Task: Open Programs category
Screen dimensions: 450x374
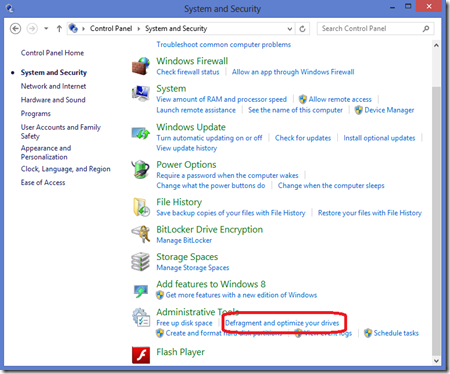Action: [x=36, y=114]
